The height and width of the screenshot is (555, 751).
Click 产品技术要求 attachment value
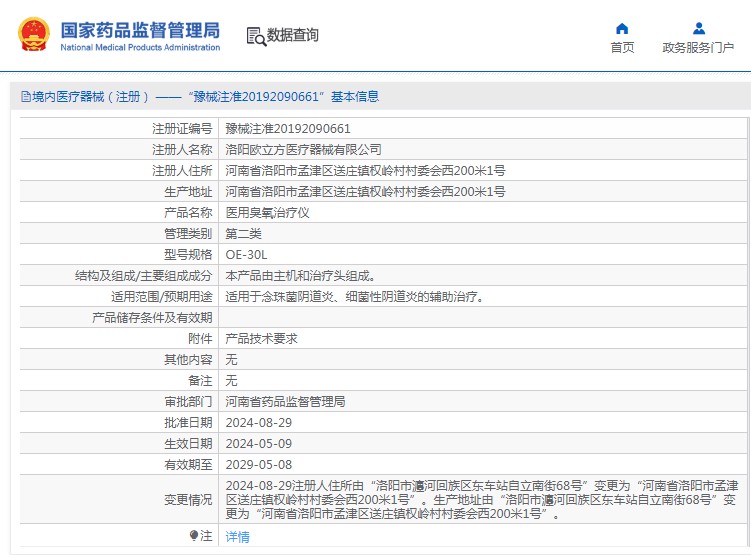coord(262,339)
